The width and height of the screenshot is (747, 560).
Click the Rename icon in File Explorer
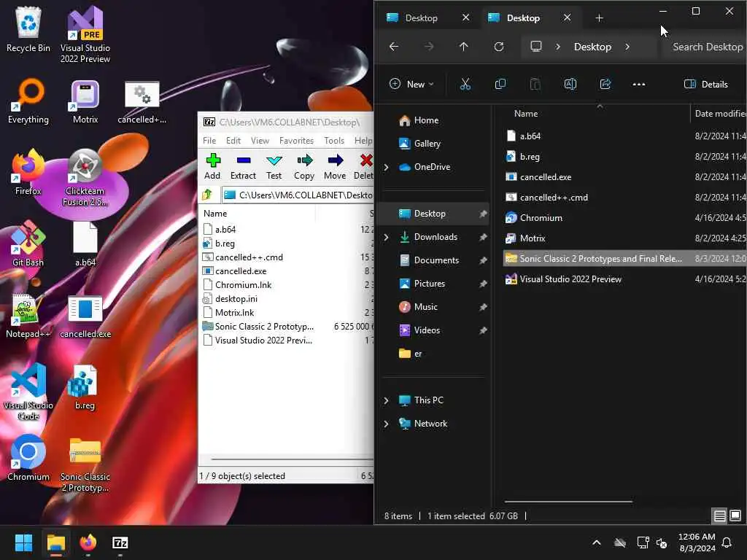pos(570,85)
